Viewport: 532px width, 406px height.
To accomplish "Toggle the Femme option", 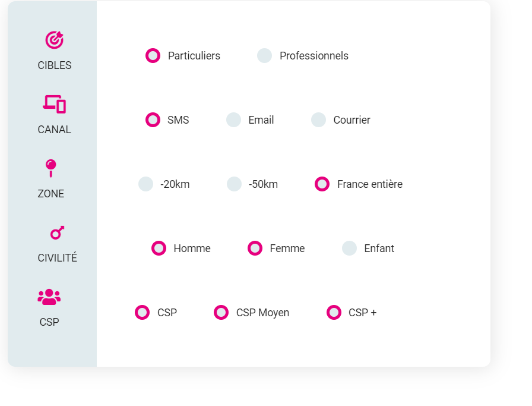I will click(255, 248).
